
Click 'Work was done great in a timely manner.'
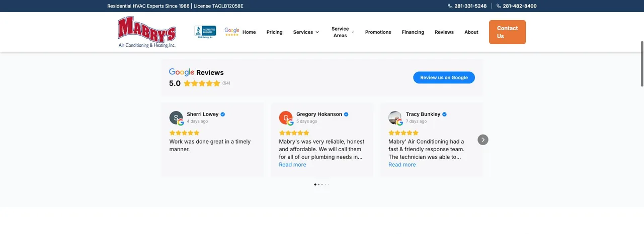[x=210, y=145]
